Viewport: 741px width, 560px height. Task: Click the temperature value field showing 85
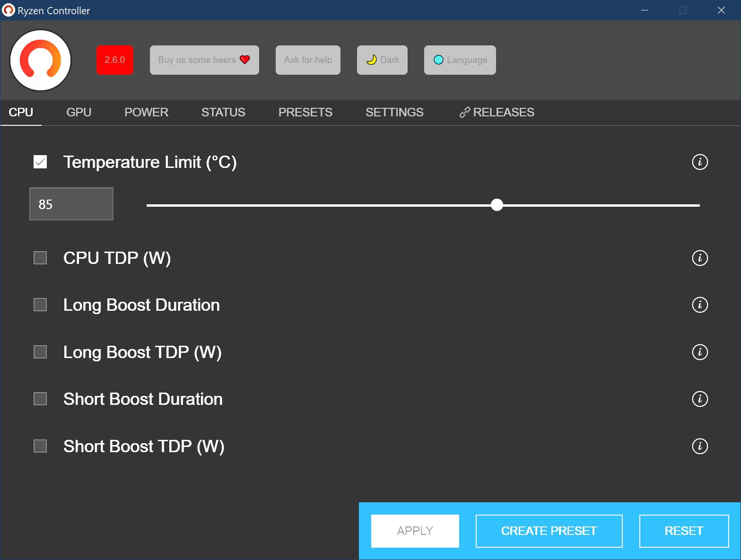click(x=71, y=204)
